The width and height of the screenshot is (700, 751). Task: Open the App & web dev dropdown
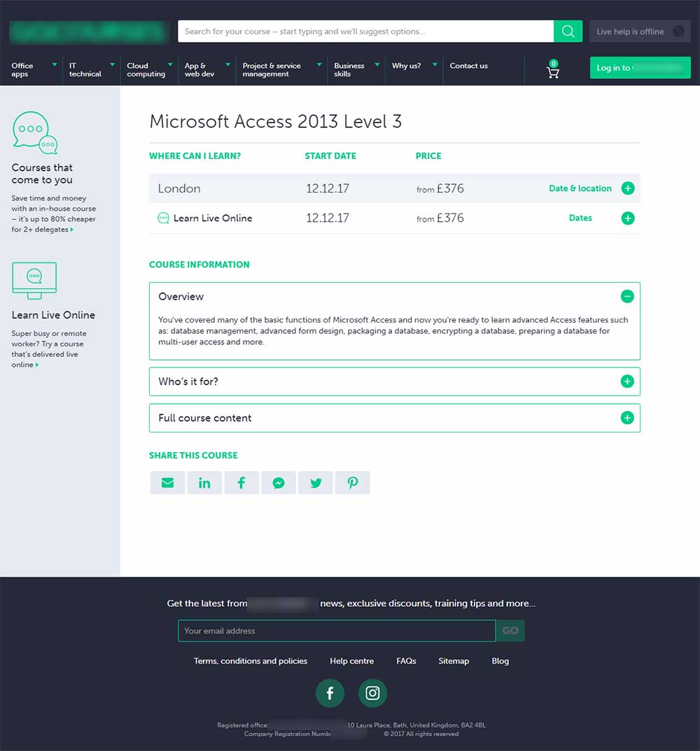click(x=207, y=70)
